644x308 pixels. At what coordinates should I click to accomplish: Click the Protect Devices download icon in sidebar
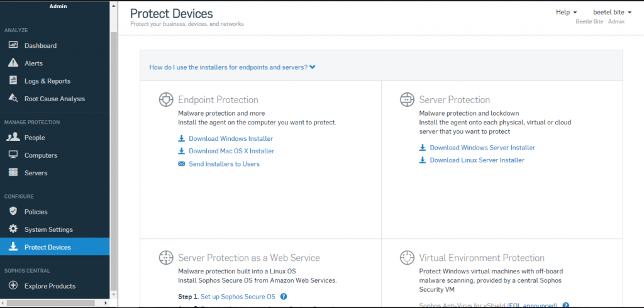click(13, 246)
